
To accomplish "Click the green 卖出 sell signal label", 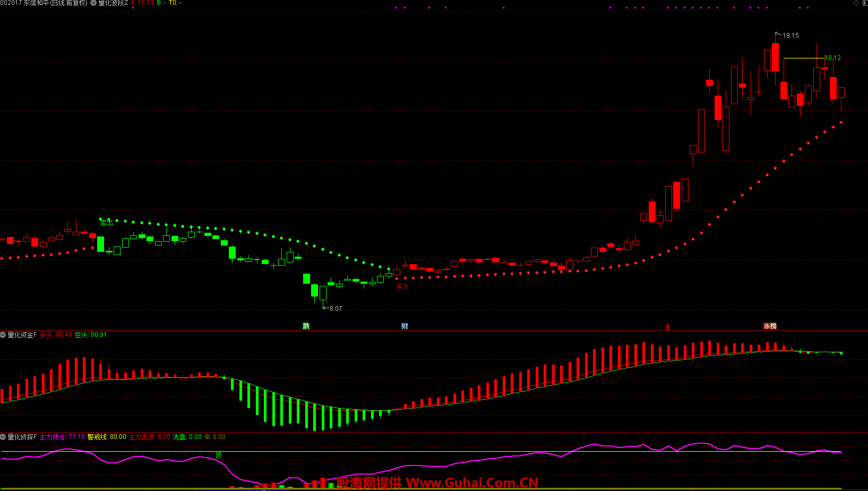I will pyautogui.click(x=107, y=223).
